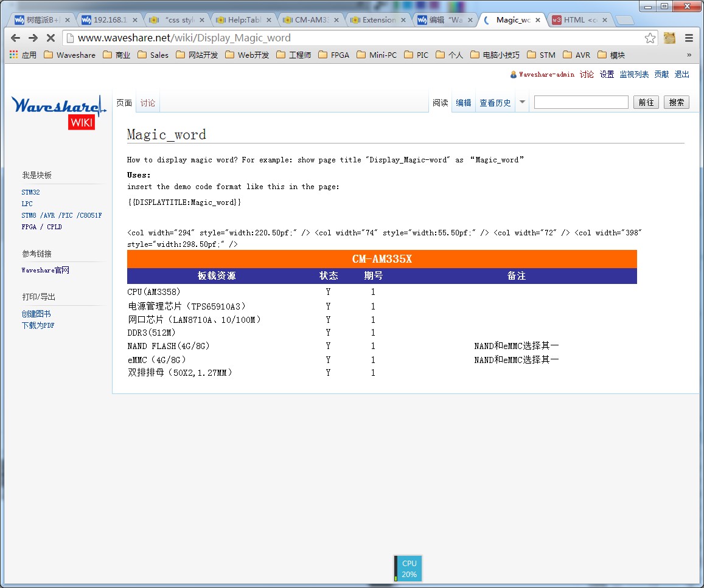704x588 pixels.
Task: Click the 搜索 search button
Action: [x=677, y=102]
